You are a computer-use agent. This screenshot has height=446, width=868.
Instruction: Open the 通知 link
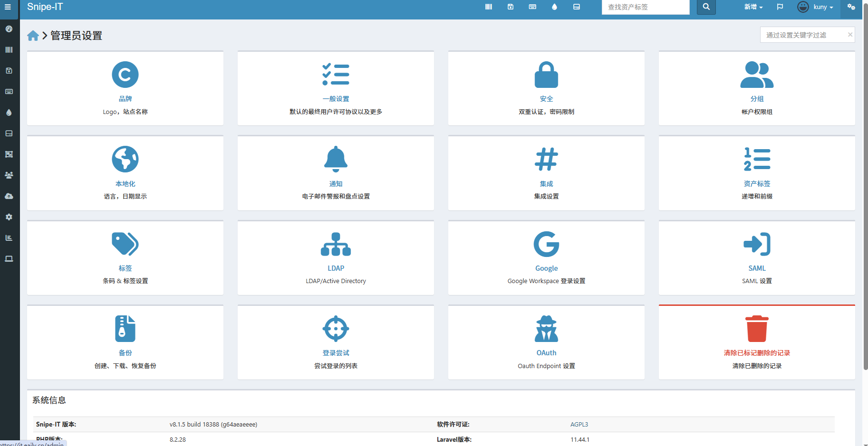point(336,184)
